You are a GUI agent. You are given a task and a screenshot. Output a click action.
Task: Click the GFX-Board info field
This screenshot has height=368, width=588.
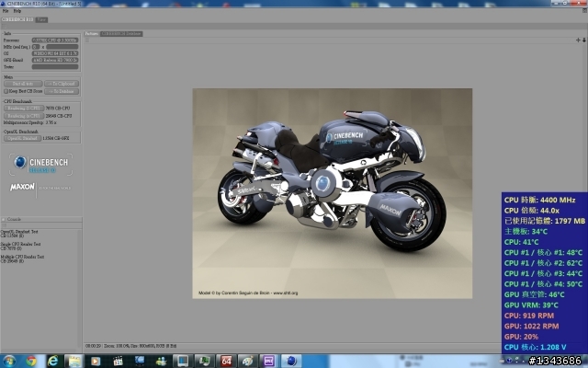click(x=55, y=60)
